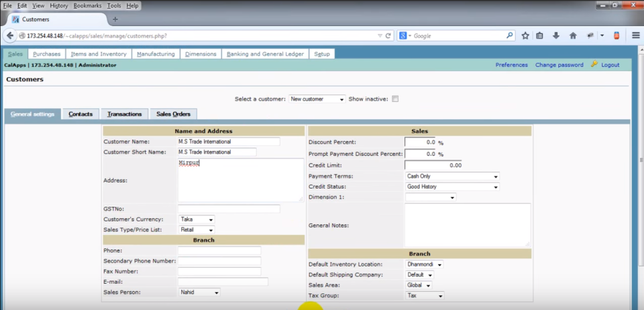Click the red addon icon in toolbar
This screenshot has height=310, width=644.
click(616, 36)
